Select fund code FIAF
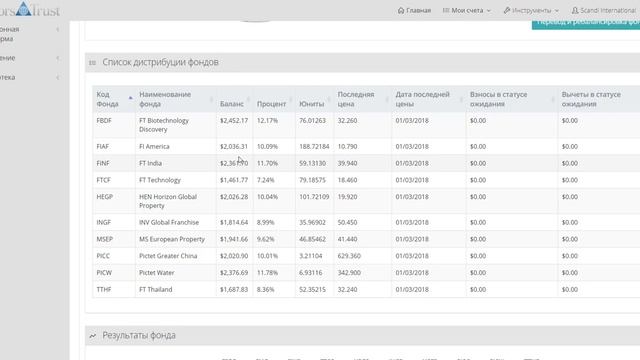Image resolution: width=640 pixels, height=360 pixels. click(x=102, y=147)
